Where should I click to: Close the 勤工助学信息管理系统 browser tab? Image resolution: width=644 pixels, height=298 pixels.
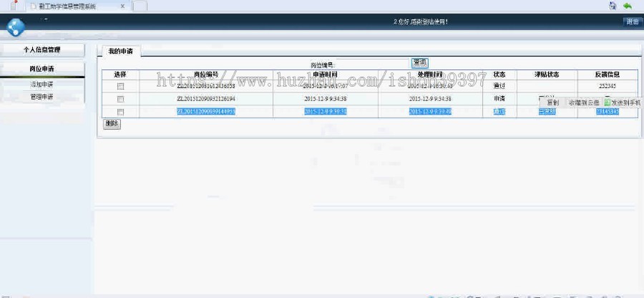click(122, 6)
